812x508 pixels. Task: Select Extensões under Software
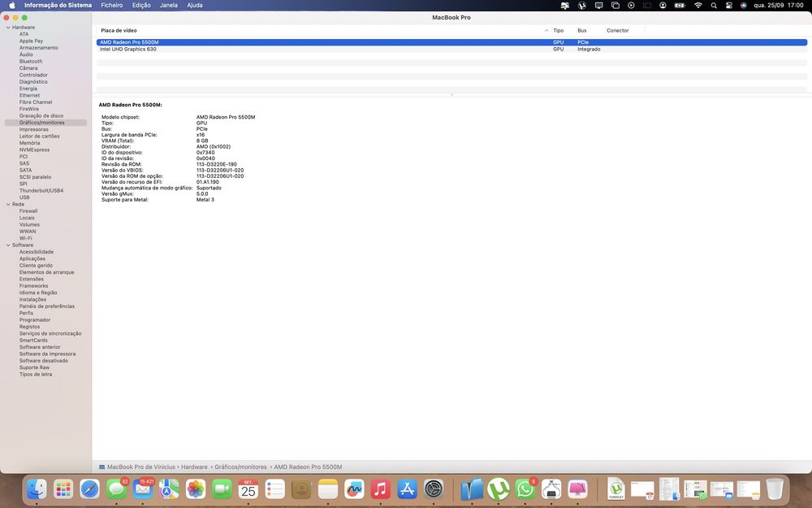[x=32, y=279]
